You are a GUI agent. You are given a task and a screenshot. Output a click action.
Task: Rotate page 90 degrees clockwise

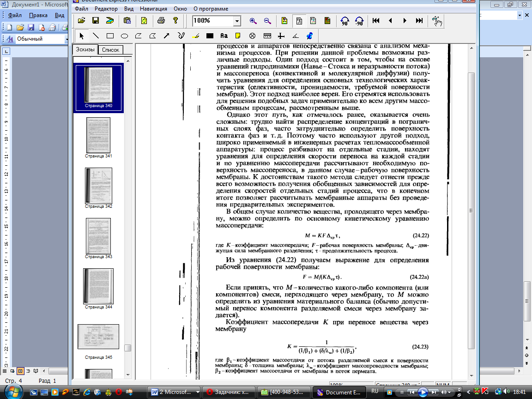click(x=345, y=21)
